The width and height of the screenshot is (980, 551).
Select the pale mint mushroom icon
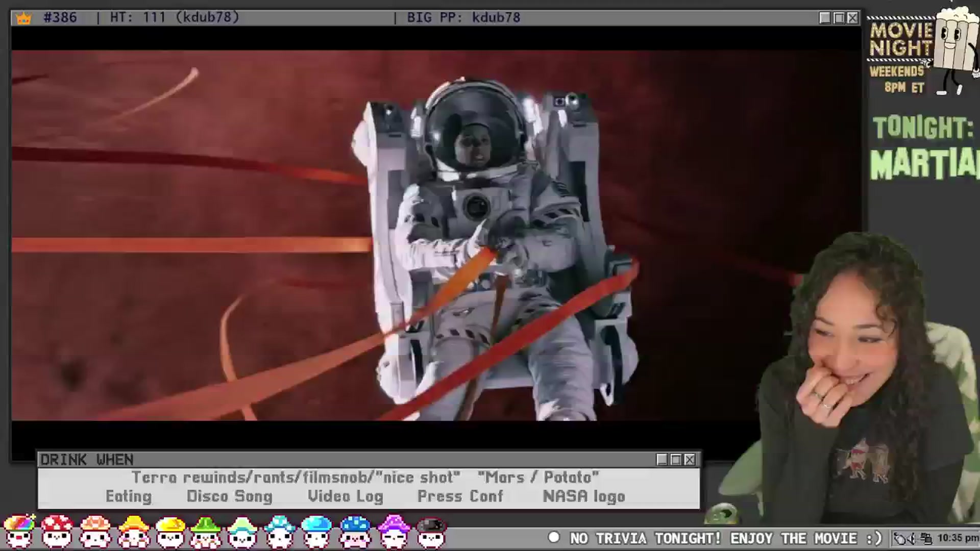[x=242, y=532]
